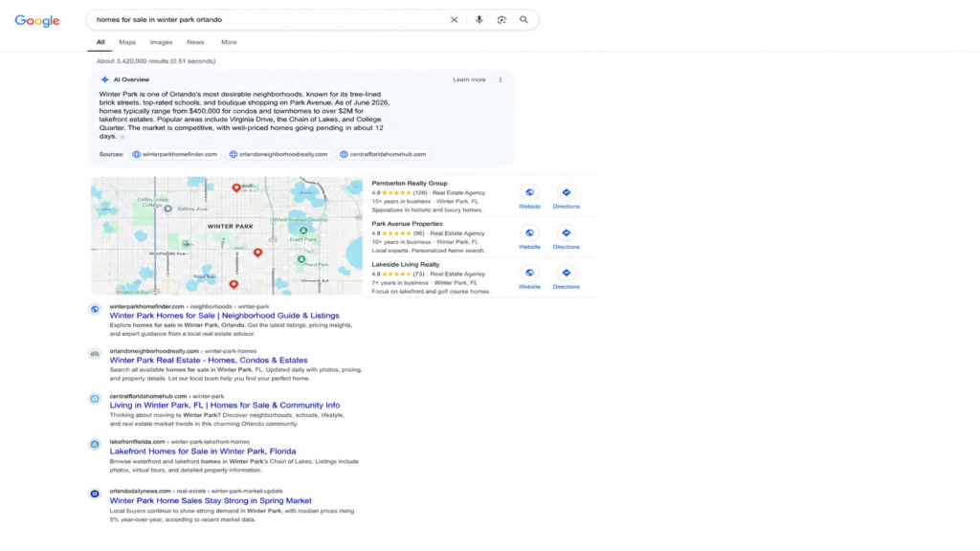This screenshot has height=551, width=980.
Task: Open AI Overview three-dot options menu
Action: pos(500,80)
